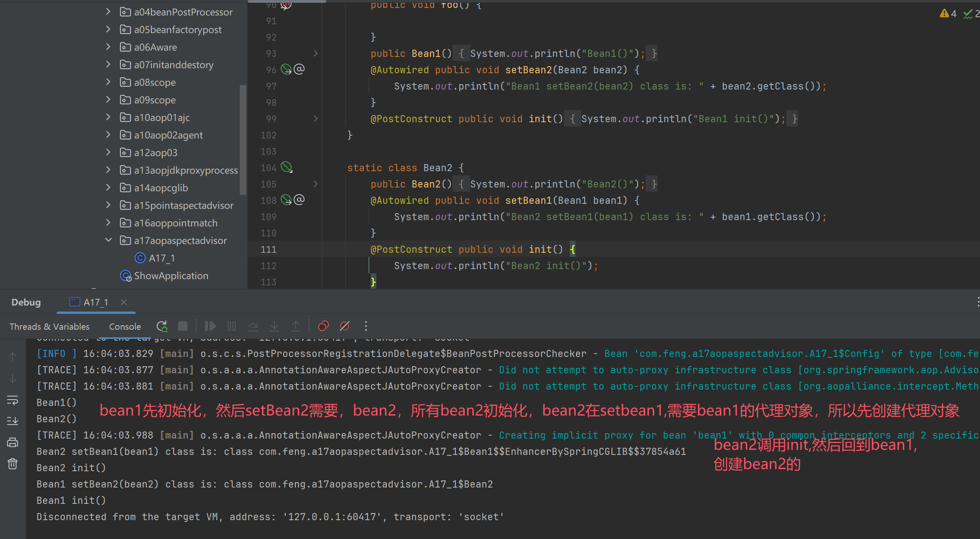980x539 pixels.
Task: Expand the a14aopcglib package
Action: (108, 187)
